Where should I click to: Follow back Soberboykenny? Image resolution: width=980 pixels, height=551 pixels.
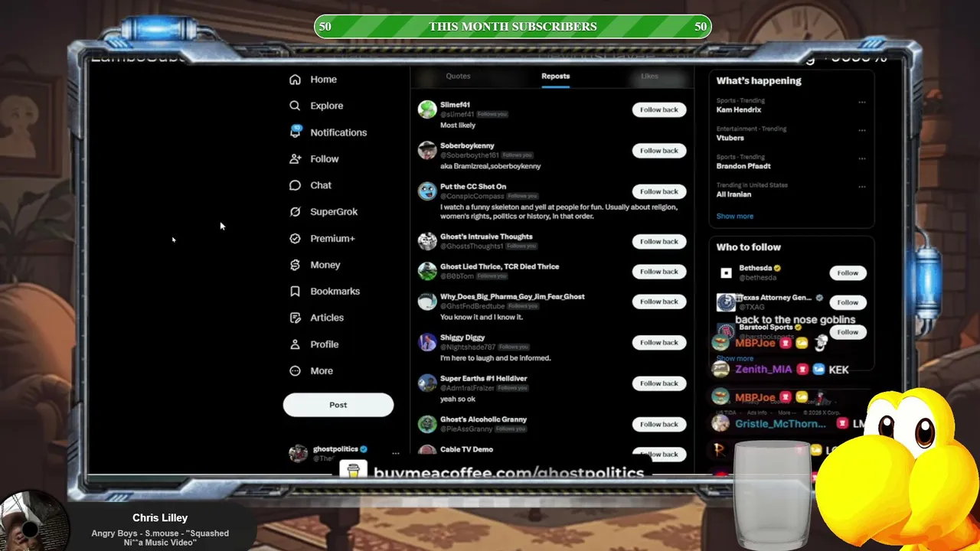point(659,151)
